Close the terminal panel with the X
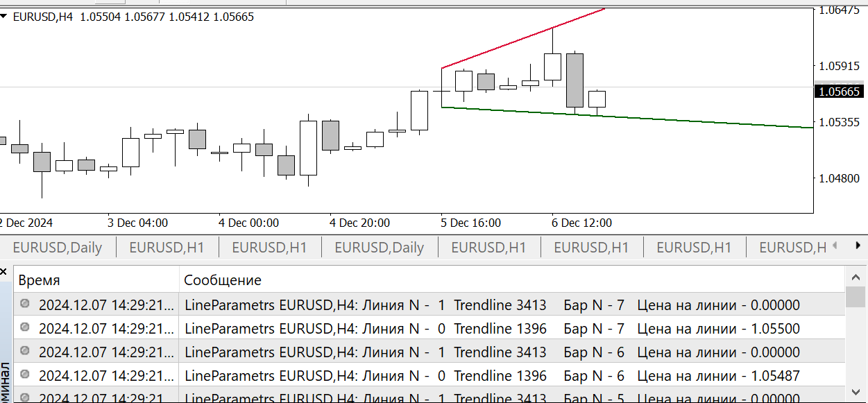 click(5, 272)
